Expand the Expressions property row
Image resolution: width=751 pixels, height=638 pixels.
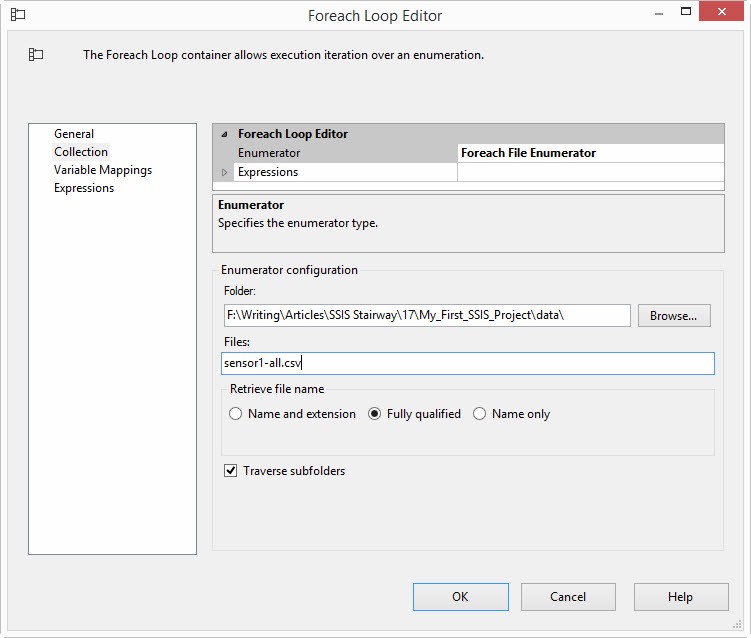point(224,172)
